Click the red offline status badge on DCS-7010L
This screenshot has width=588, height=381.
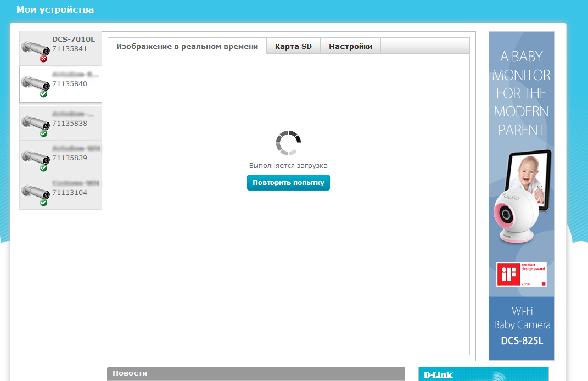(44, 59)
